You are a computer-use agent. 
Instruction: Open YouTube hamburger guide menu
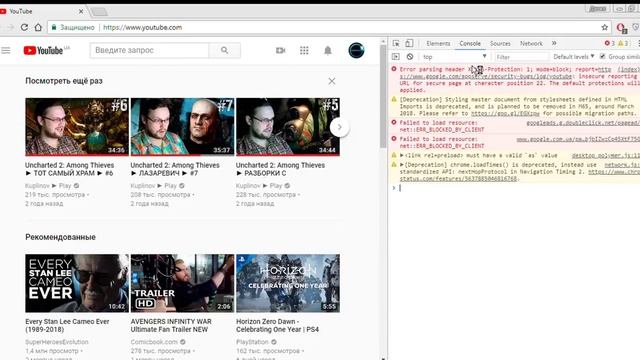pyautogui.click(x=6, y=51)
